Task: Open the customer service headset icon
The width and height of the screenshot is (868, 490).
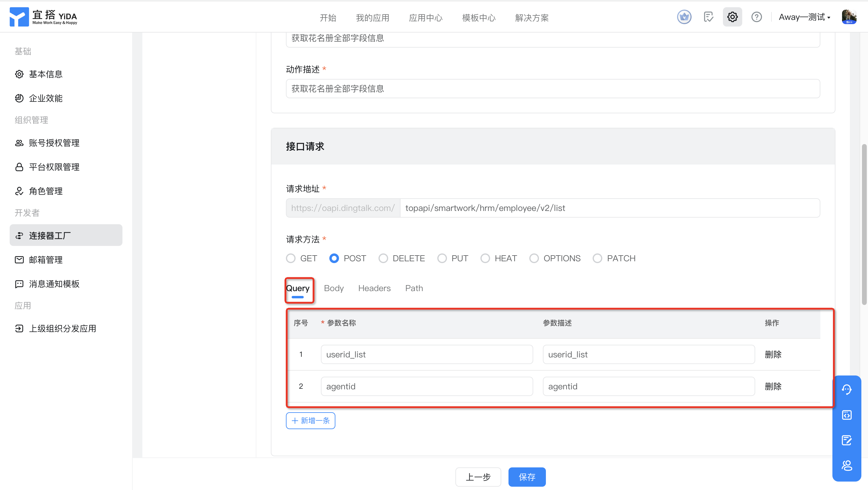Action: pos(847,390)
